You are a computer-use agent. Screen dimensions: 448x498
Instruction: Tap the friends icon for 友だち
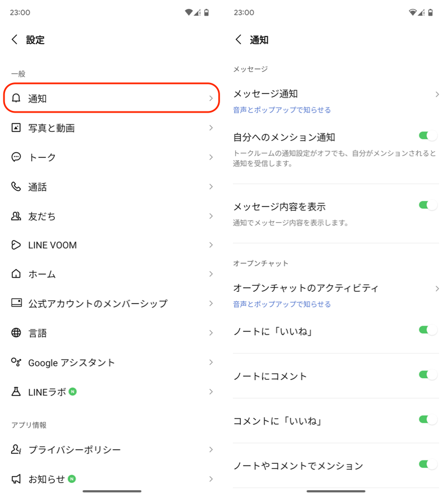[16, 216]
